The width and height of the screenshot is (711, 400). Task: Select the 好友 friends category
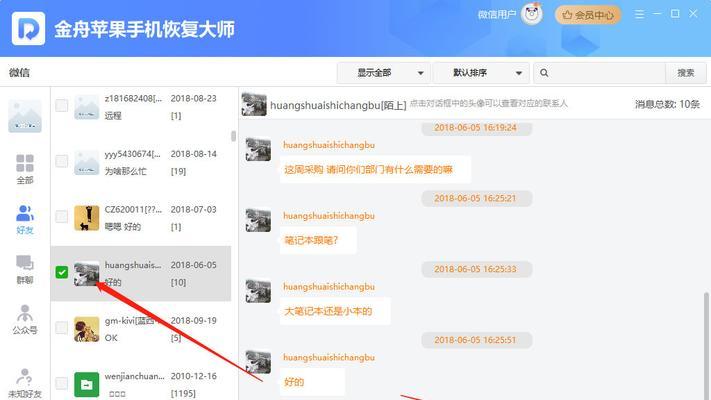click(25, 219)
